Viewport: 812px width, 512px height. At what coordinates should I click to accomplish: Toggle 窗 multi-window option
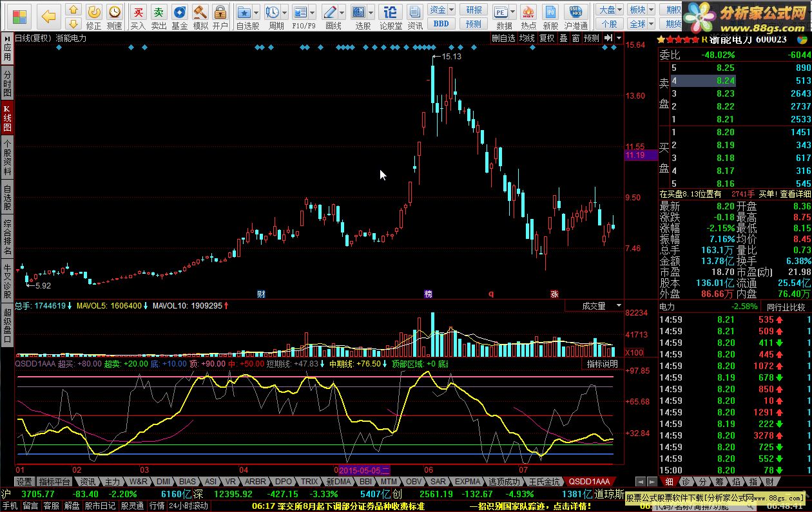[575, 38]
